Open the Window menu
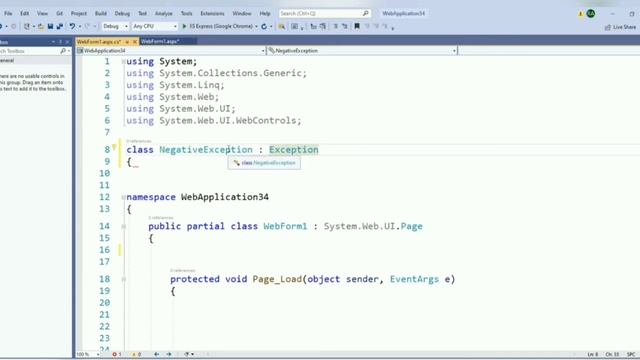The height and width of the screenshot is (360, 640). point(242,13)
